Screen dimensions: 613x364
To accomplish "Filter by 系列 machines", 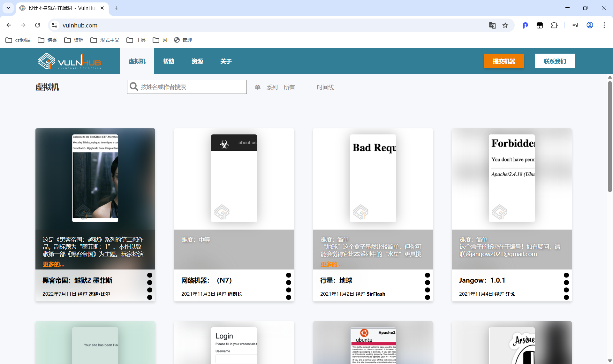I will 272,87.
